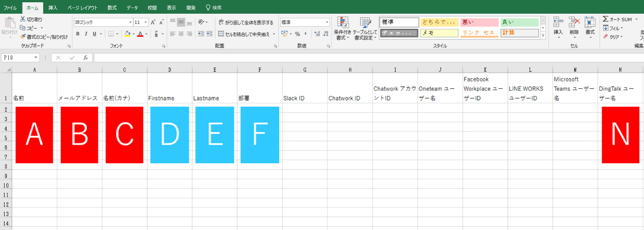644x230 pixels.
Task: Toggle italic formatting
Action: [86, 34]
